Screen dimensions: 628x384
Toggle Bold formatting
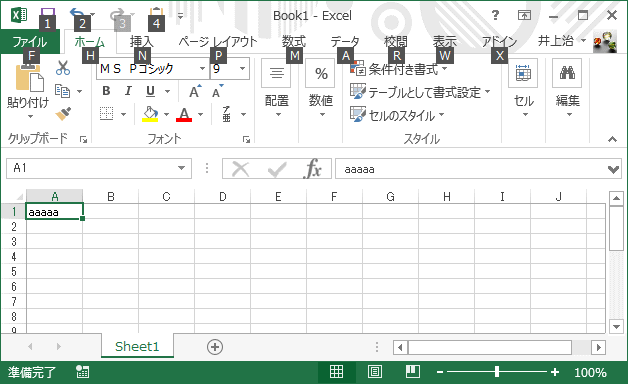pyautogui.click(x=106, y=91)
